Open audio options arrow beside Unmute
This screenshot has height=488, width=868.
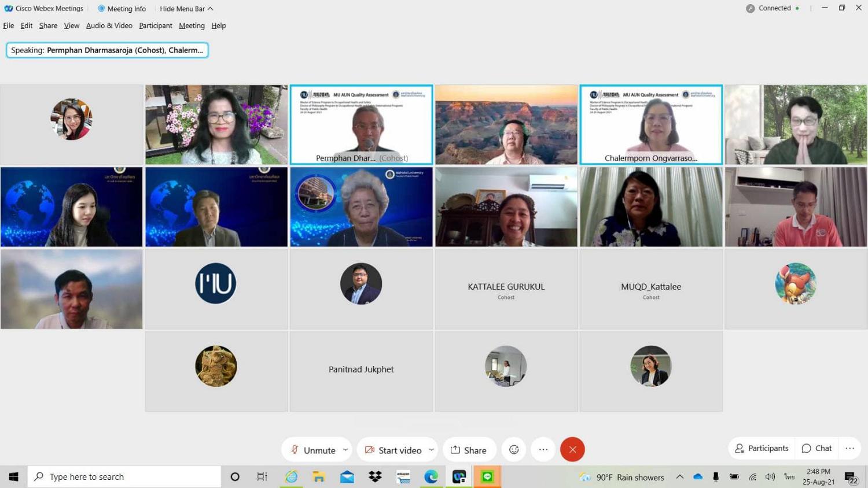[345, 450]
